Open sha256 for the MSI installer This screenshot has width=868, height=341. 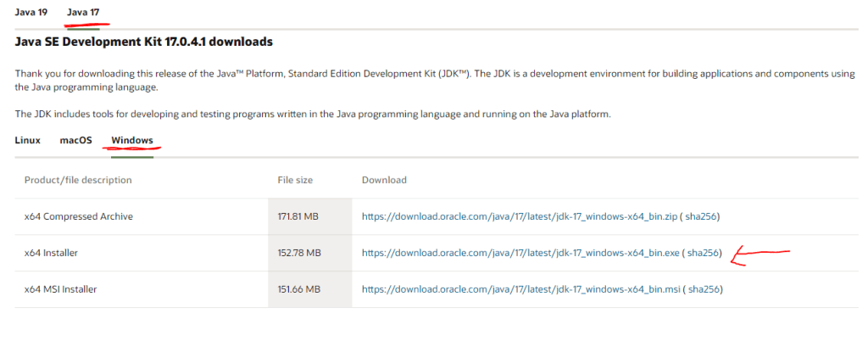pyautogui.click(x=704, y=289)
